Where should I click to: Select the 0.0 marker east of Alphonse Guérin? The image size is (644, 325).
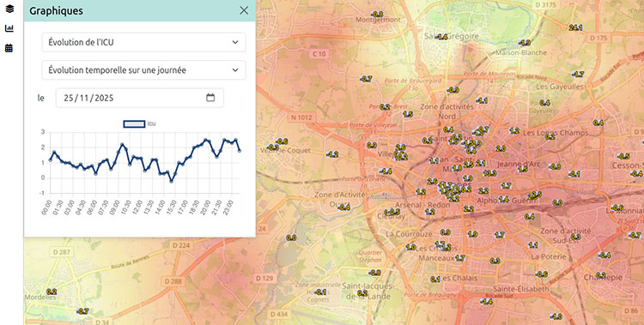[557, 202]
